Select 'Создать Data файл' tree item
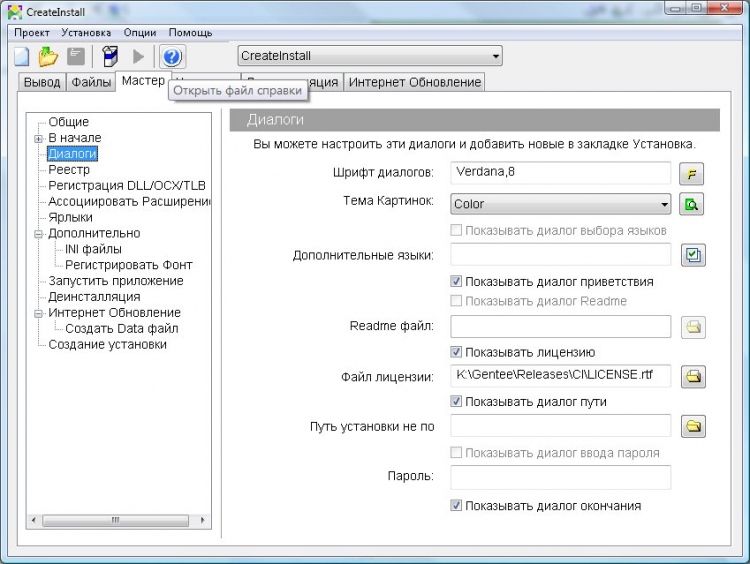 121,329
